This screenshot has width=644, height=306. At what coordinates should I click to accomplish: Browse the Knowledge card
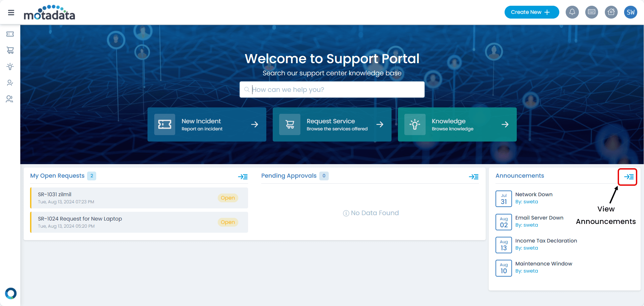click(x=457, y=124)
